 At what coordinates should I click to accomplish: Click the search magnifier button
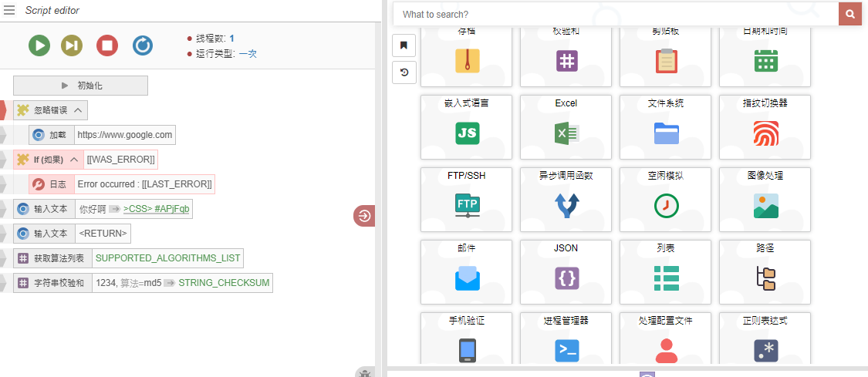(850, 14)
